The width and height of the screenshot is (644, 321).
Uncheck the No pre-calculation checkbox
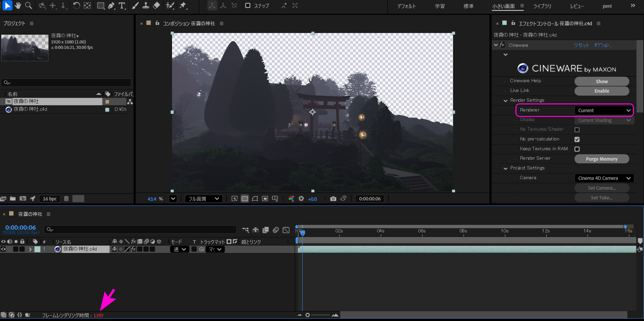[x=577, y=139]
